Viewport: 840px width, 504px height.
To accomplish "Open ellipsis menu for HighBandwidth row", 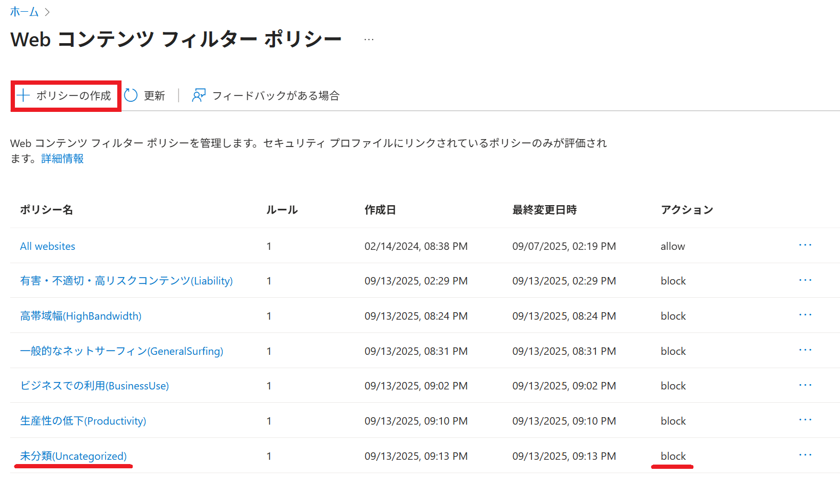I will pyautogui.click(x=805, y=315).
